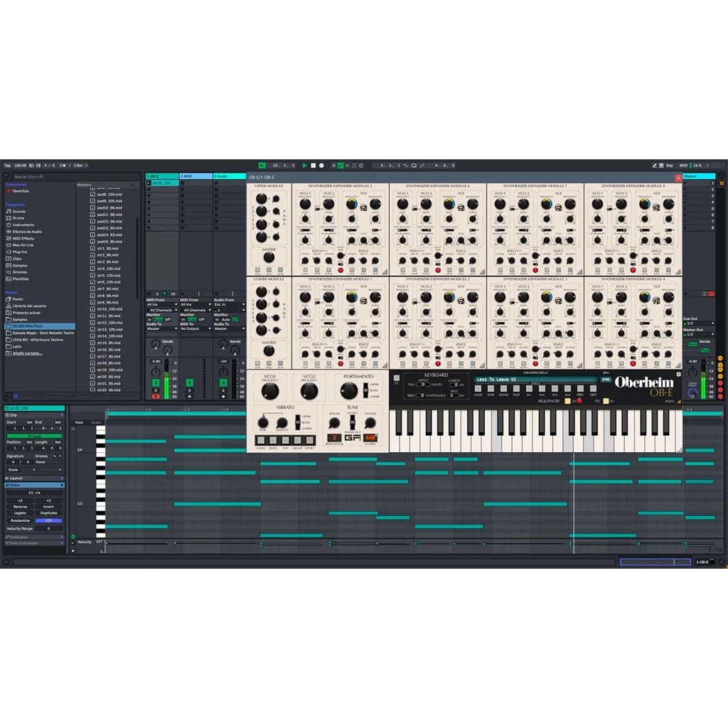Launch the str32_100 clip
The height and width of the screenshot is (728, 728).
(x=149, y=183)
